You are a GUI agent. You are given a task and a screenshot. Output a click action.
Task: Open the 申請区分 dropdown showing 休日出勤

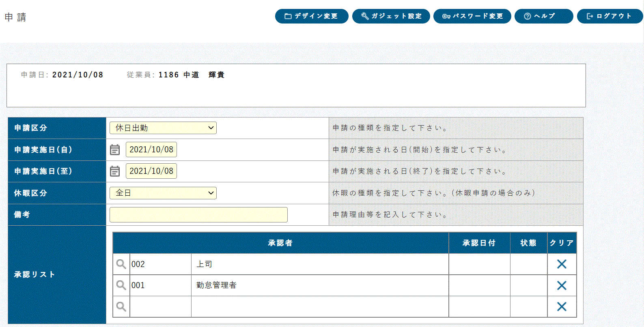pyautogui.click(x=163, y=128)
